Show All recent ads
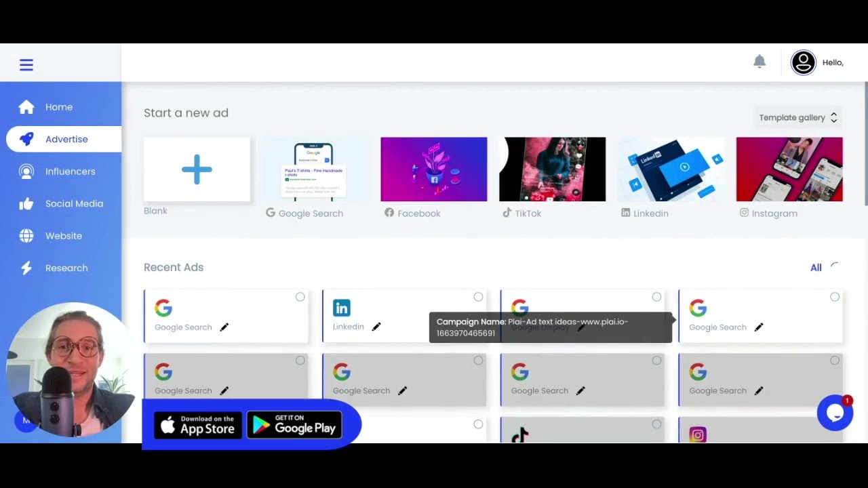Viewport: 868px width, 488px height. (816, 268)
